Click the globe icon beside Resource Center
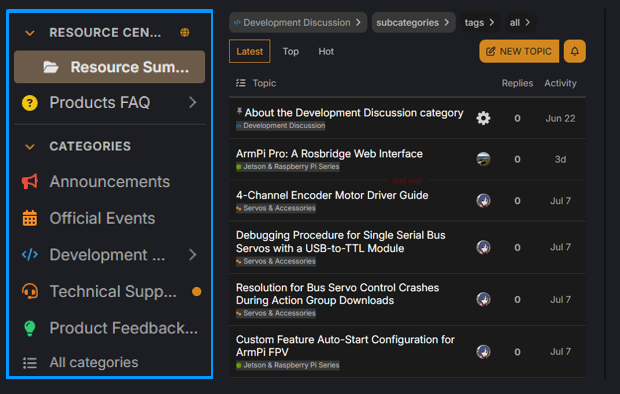The width and height of the screenshot is (620, 394). (185, 32)
